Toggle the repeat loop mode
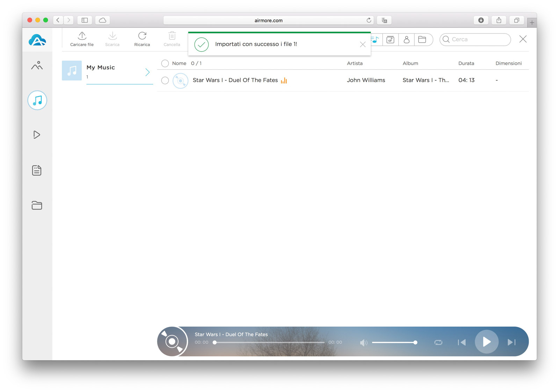 pyautogui.click(x=438, y=342)
